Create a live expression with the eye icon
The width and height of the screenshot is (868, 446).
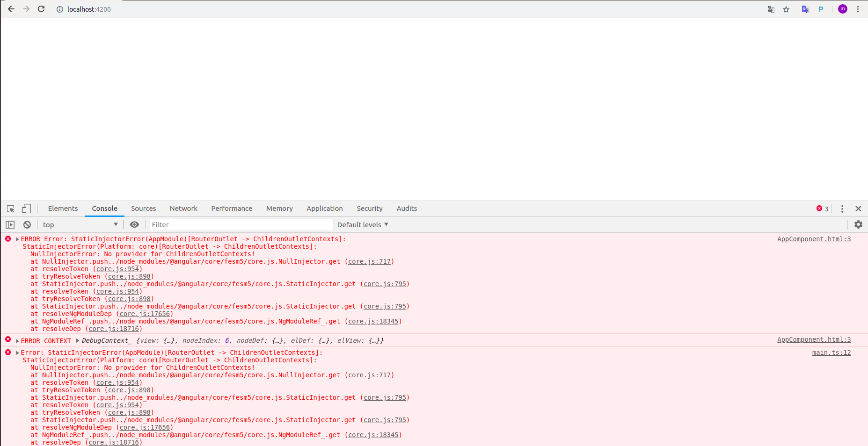(x=134, y=224)
